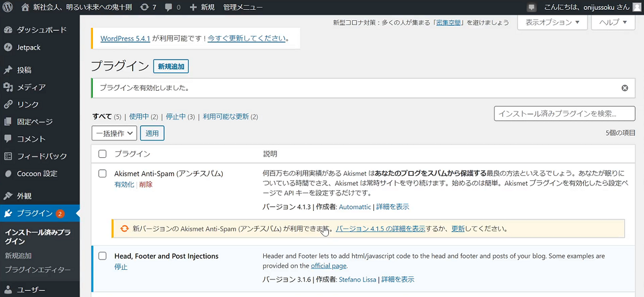
Task: Open user avatar at top right
Action: tap(636, 7)
